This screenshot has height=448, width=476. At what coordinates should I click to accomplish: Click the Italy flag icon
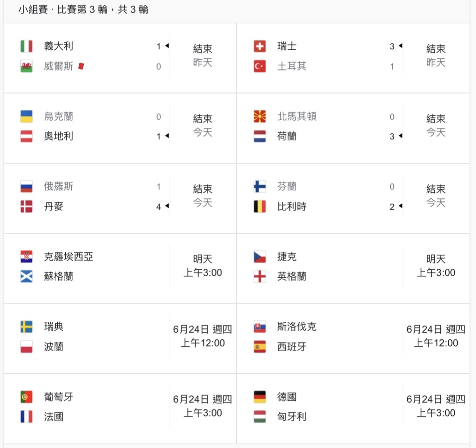coord(26,46)
